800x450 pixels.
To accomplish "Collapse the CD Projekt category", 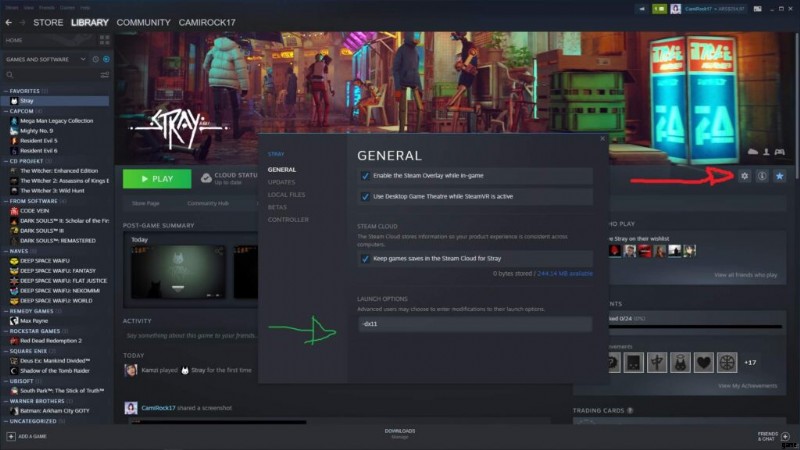I will 4,161.
